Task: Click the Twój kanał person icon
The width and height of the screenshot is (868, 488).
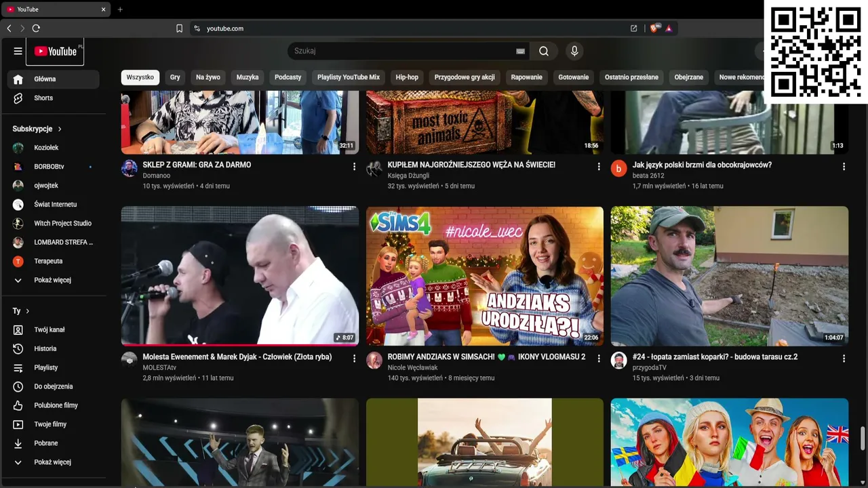Action: [x=18, y=330]
